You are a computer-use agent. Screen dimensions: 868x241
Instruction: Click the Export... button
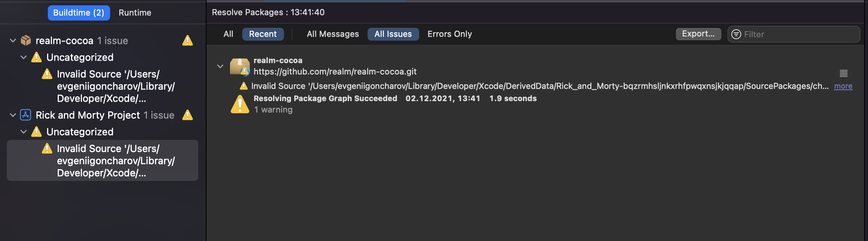698,34
